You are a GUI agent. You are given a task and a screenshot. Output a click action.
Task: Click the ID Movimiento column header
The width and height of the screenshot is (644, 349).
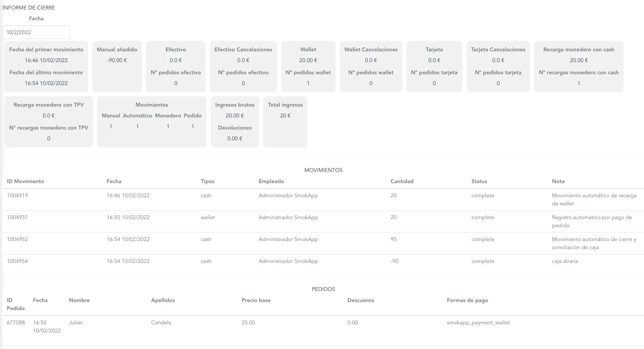(x=25, y=181)
